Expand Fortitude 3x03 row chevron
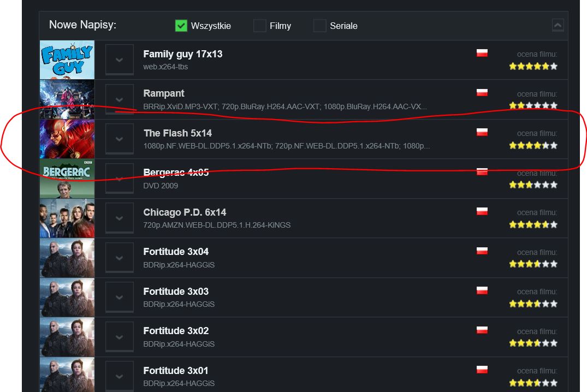 120,298
